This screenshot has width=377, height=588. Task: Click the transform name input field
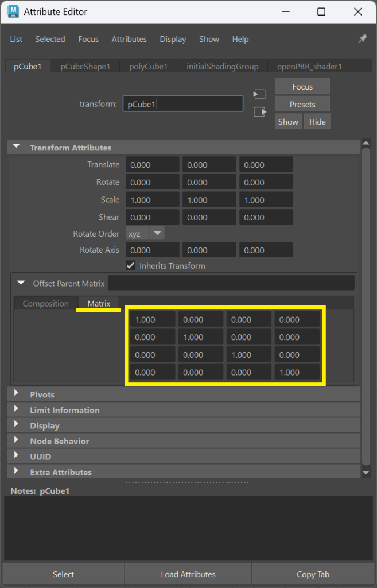click(182, 104)
